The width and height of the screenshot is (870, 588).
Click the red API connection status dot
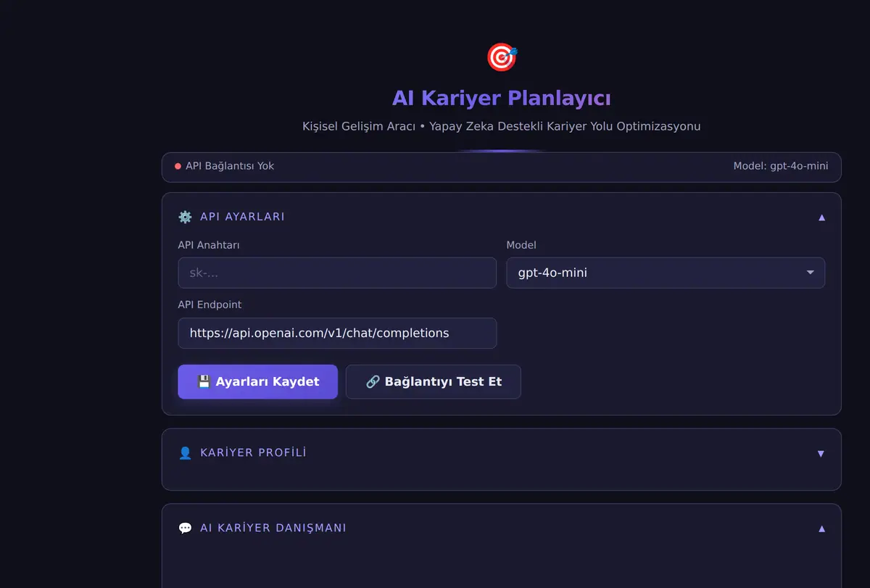[x=178, y=166]
